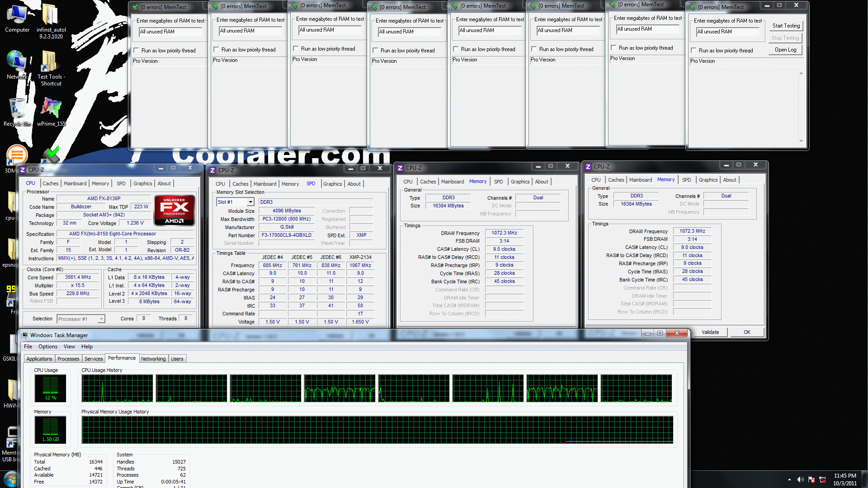Image resolution: width=868 pixels, height=488 pixels.
Task: Open the Test Tools - Shortcut folder
Action: [51, 68]
